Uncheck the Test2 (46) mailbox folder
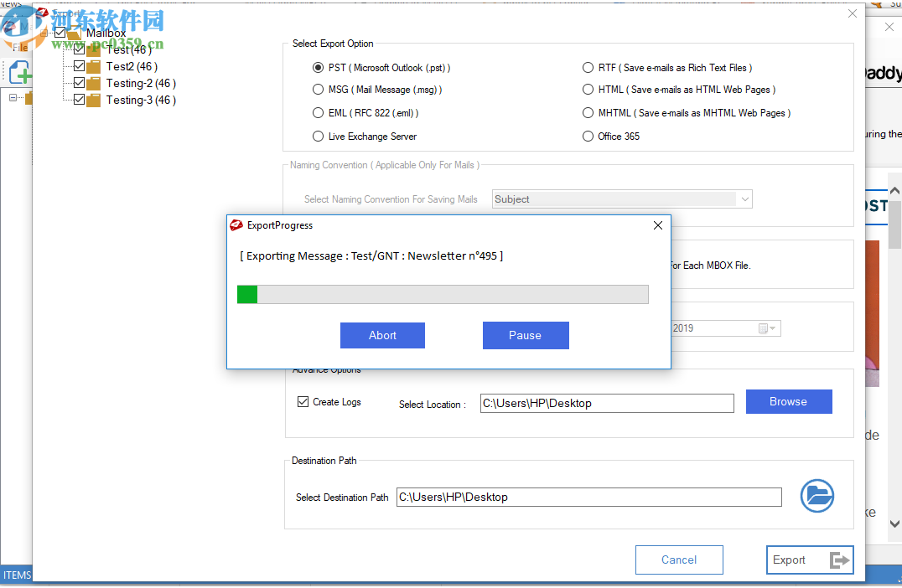Screen dimensions: 902x588 pos(77,66)
